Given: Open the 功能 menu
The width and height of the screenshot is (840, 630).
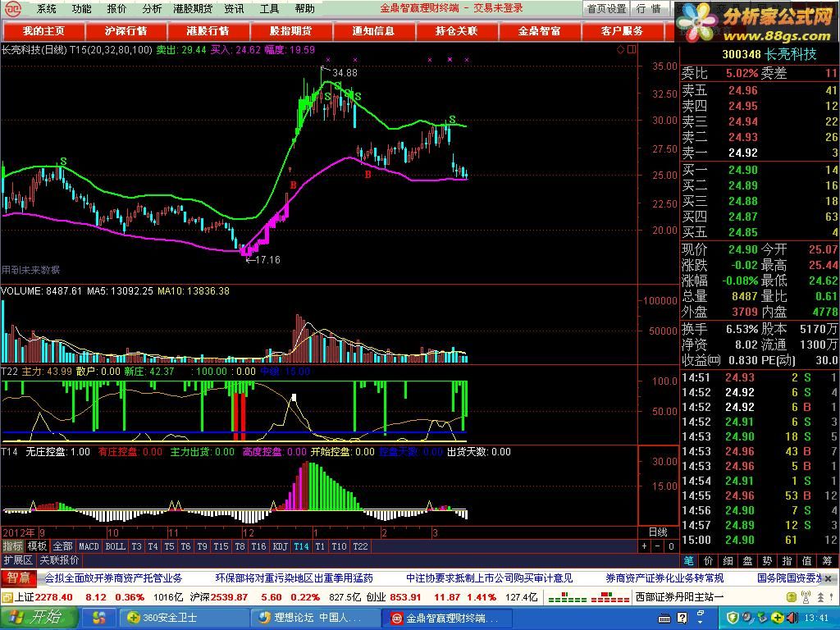Looking at the screenshot, I should point(81,8).
